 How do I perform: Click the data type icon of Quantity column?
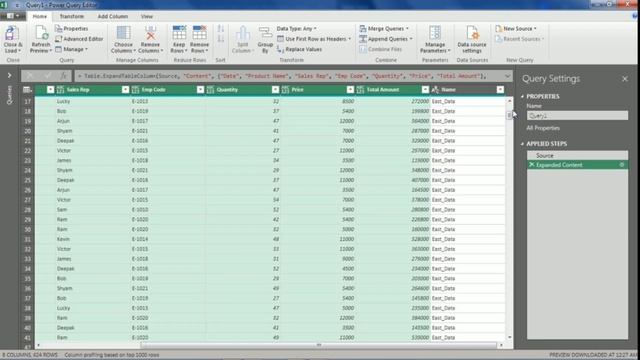[x=210, y=89]
